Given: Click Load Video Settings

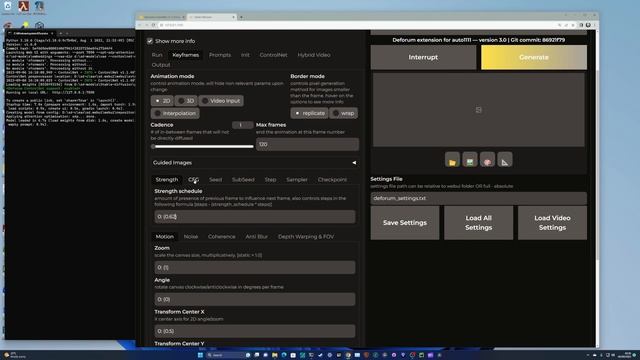Looking at the screenshot, I should [552, 222].
